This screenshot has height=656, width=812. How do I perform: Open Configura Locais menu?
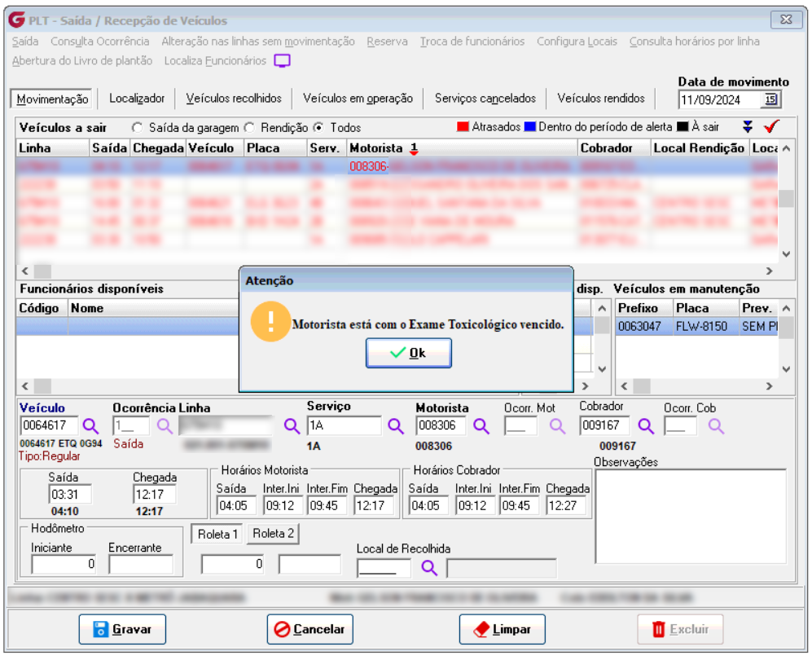coord(577,42)
